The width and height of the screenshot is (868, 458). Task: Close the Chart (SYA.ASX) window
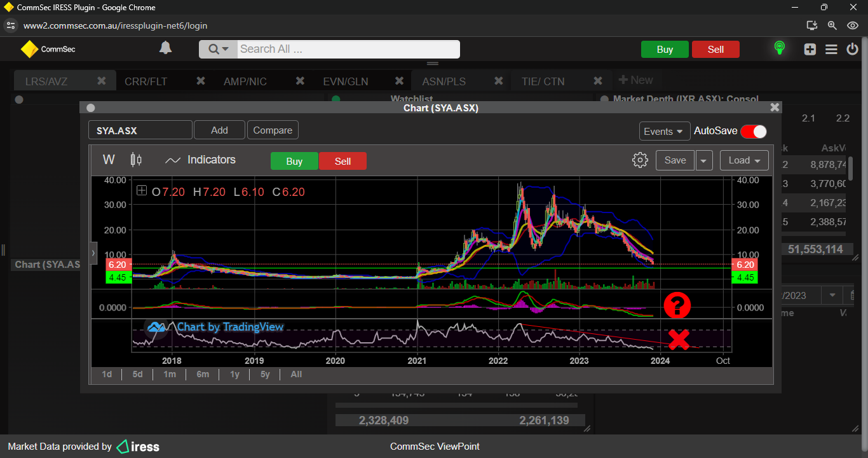(x=774, y=108)
